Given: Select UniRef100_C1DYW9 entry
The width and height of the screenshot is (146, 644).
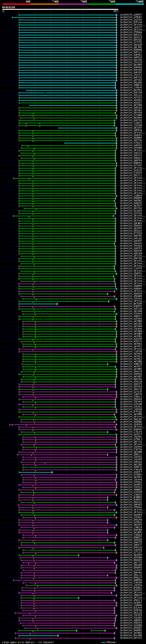Looking at the screenshot, I should coord(131,125).
